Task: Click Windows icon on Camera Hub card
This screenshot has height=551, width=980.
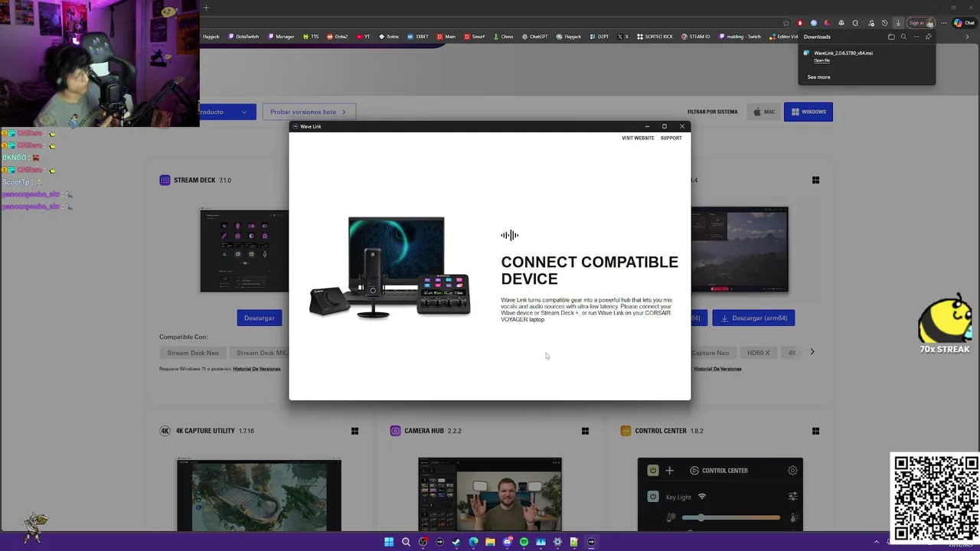Action: 585,431
